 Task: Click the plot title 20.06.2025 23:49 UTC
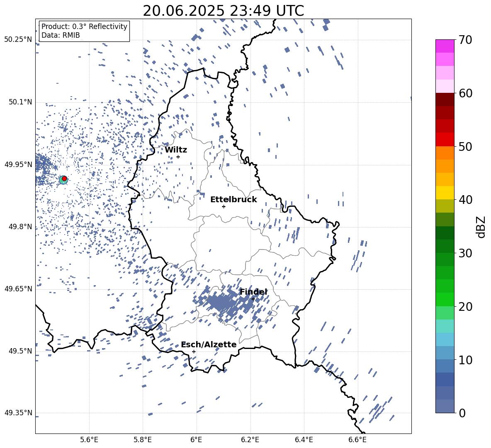224,11
